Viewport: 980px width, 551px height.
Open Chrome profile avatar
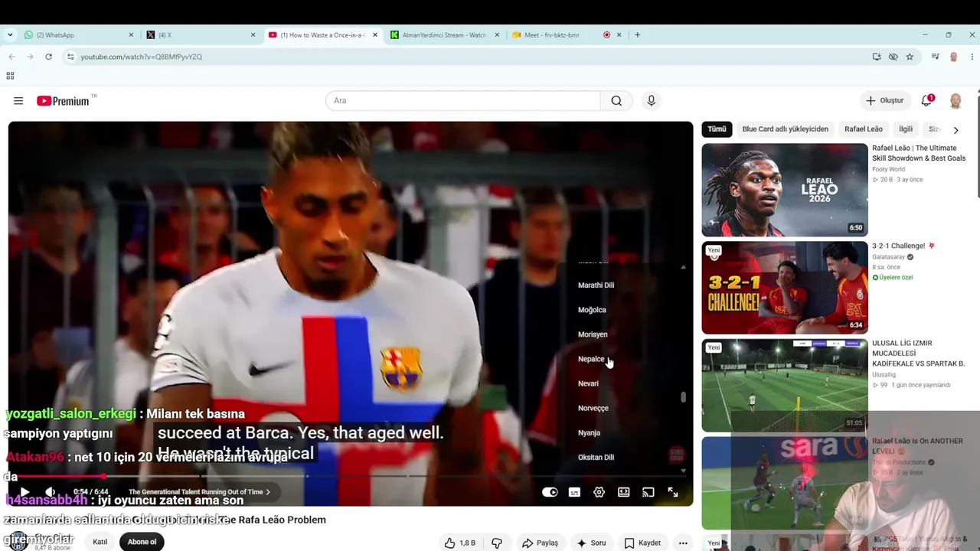coord(953,57)
